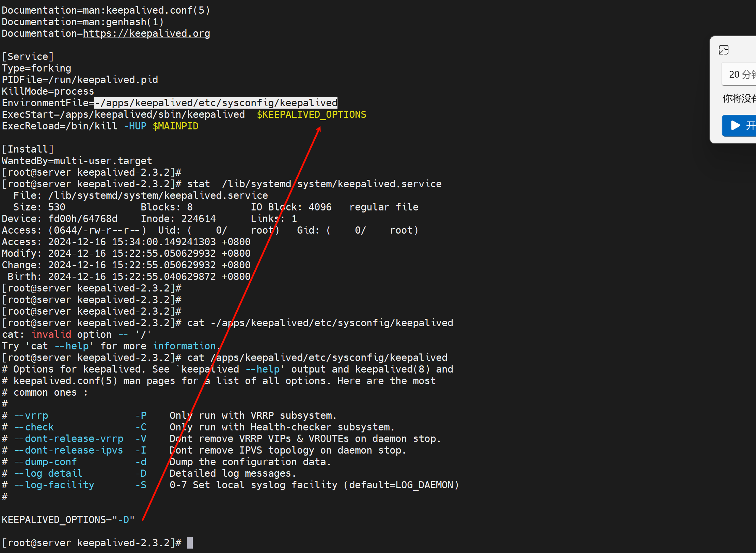Click the --dont-release-vrrp option text
This screenshot has width=756, height=553.
point(68,439)
